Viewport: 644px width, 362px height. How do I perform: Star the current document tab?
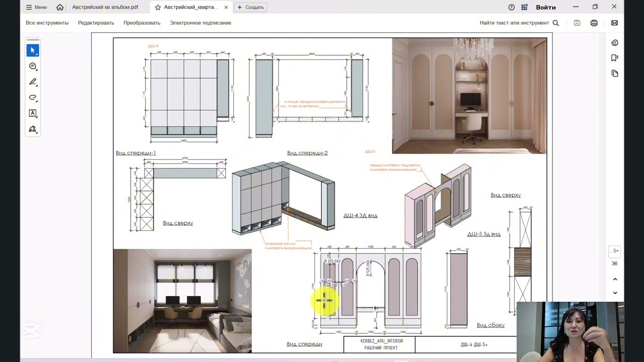point(158,8)
